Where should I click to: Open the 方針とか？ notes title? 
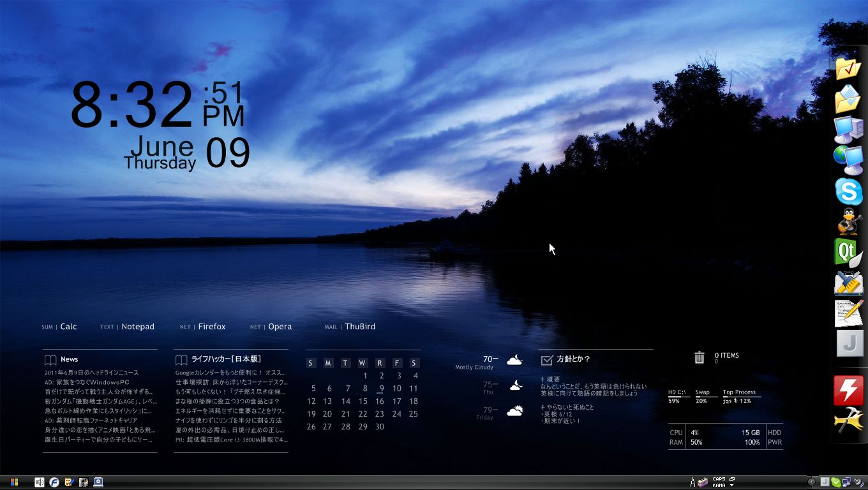(x=573, y=359)
